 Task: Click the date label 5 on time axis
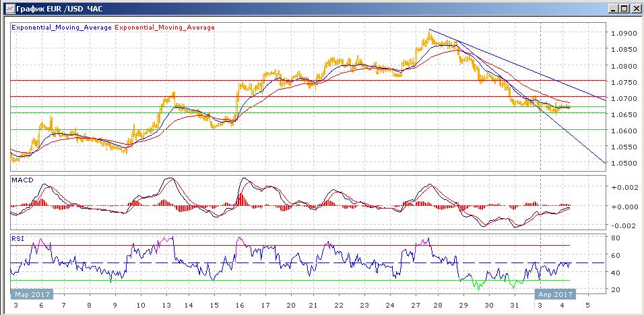pyautogui.click(x=587, y=306)
